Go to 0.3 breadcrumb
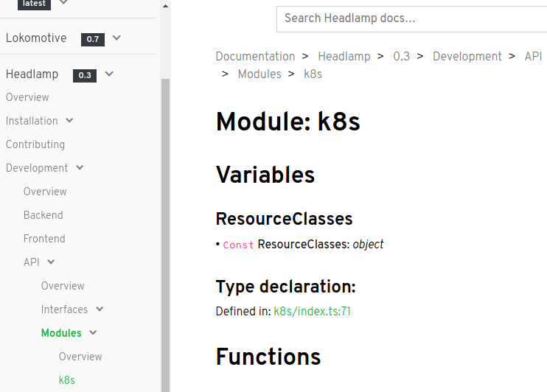The image size is (547, 392). click(402, 56)
